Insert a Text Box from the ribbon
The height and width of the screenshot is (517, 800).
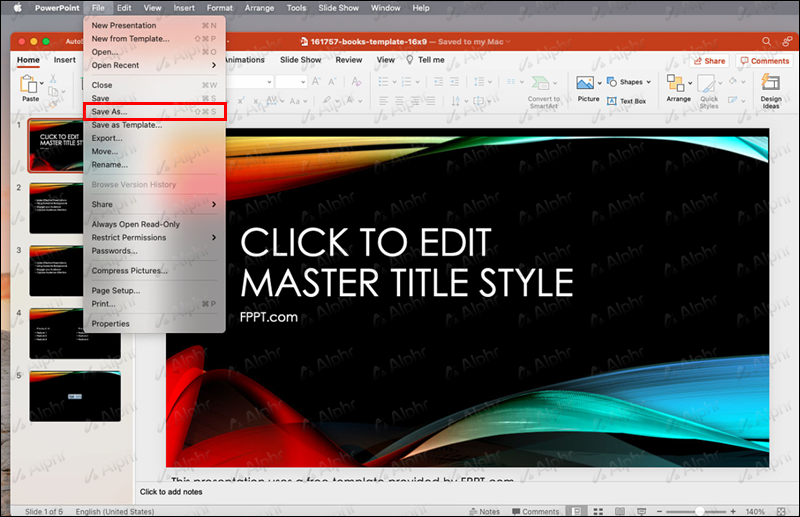[x=627, y=101]
